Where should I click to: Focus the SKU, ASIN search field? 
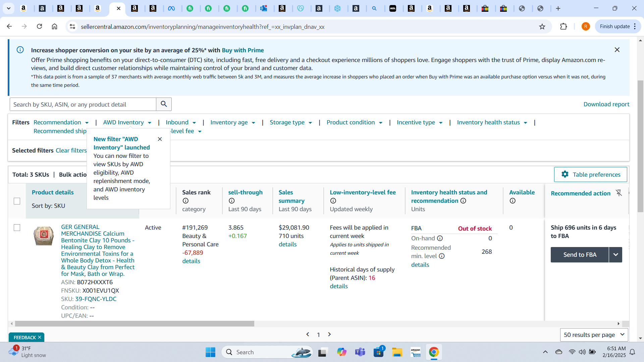pos(83,104)
